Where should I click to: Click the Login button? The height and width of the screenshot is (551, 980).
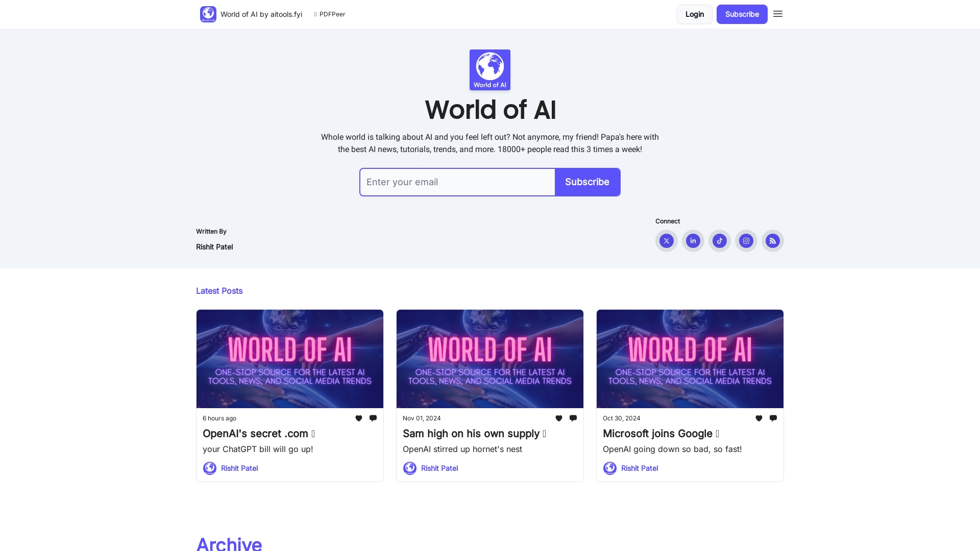695,14
